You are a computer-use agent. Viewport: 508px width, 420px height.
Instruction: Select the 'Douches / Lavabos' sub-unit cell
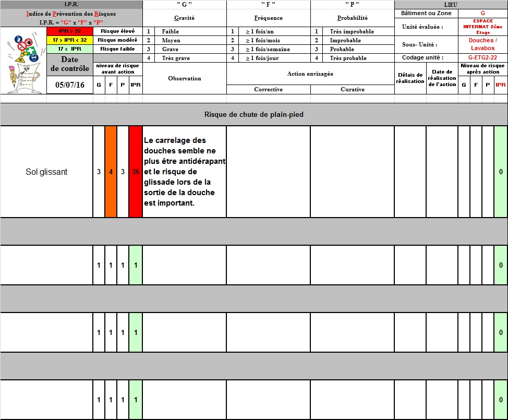482,44
